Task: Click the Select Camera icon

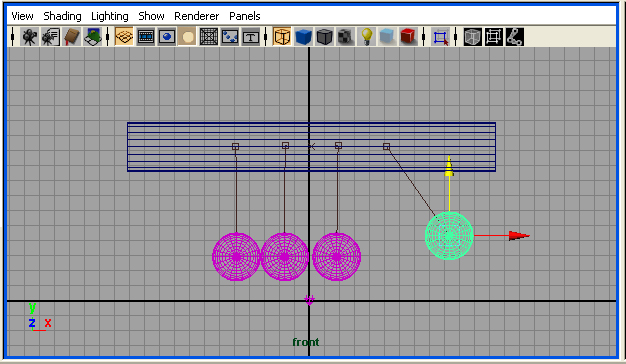Action: pyautogui.click(x=29, y=37)
